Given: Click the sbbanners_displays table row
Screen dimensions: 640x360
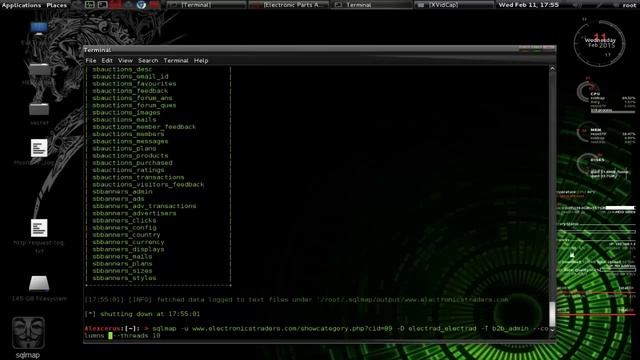Looking at the screenshot, I should 128,249.
